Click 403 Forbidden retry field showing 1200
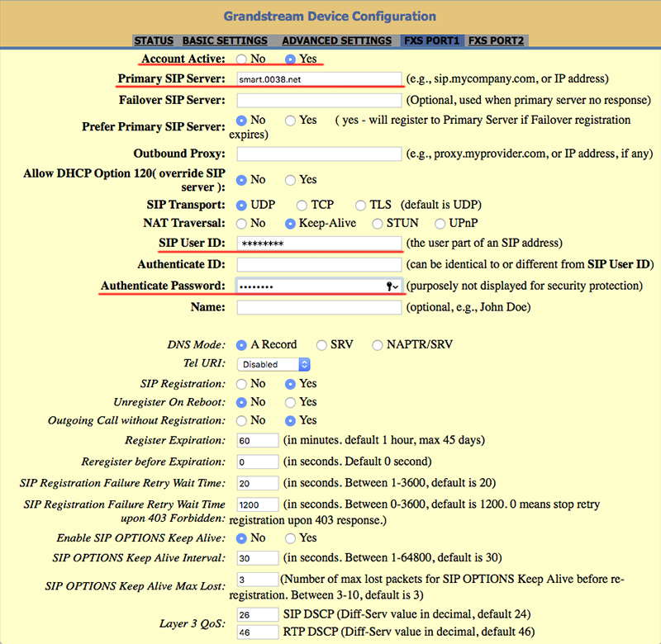Screen dimensions: 661x644 coord(258,505)
